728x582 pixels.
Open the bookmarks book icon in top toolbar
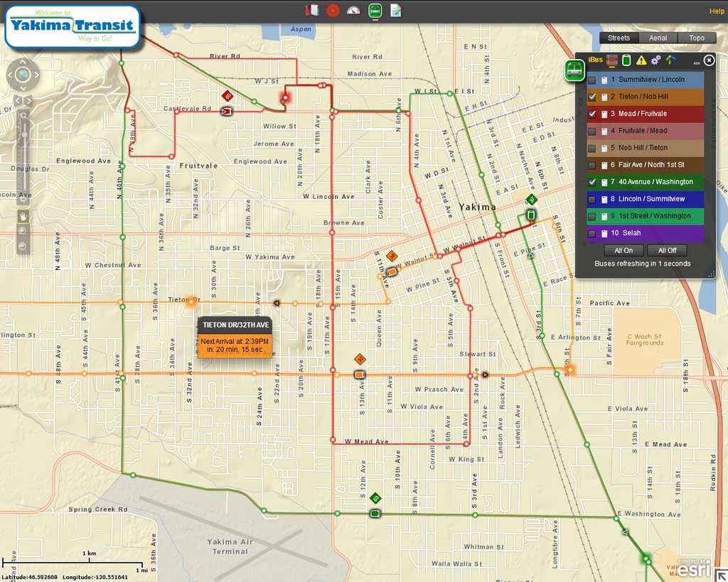pyautogui.click(x=312, y=10)
